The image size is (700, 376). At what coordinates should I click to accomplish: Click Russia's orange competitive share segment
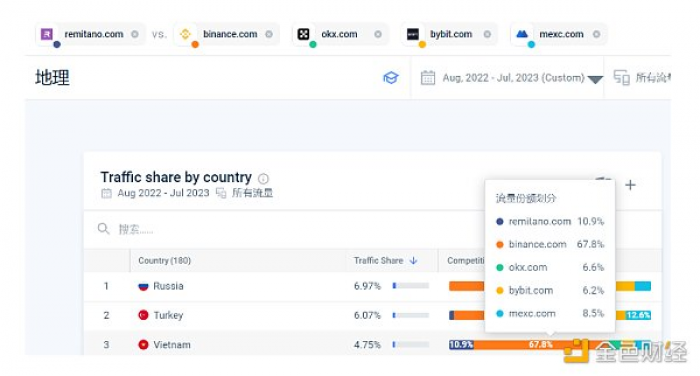pyautogui.click(x=467, y=286)
